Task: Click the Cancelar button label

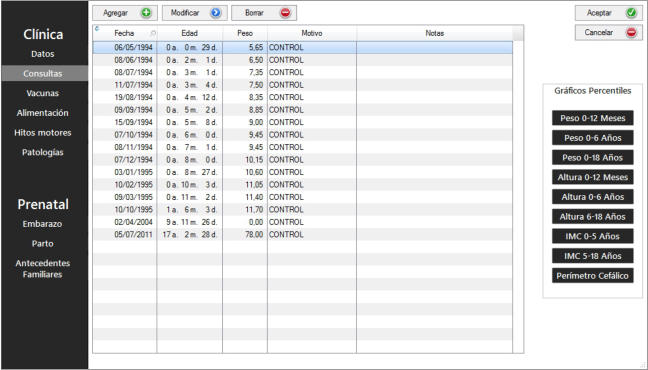Action: click(598, 32)
